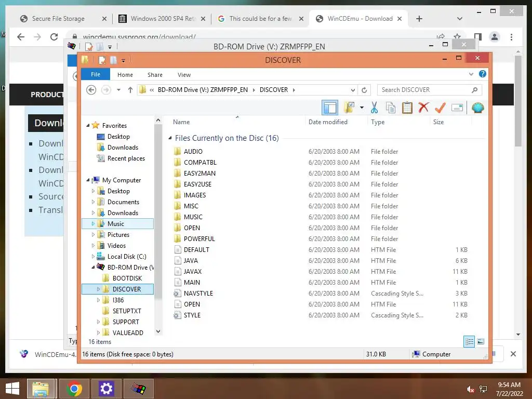Click the orange checkmark Properties icon

440,108
